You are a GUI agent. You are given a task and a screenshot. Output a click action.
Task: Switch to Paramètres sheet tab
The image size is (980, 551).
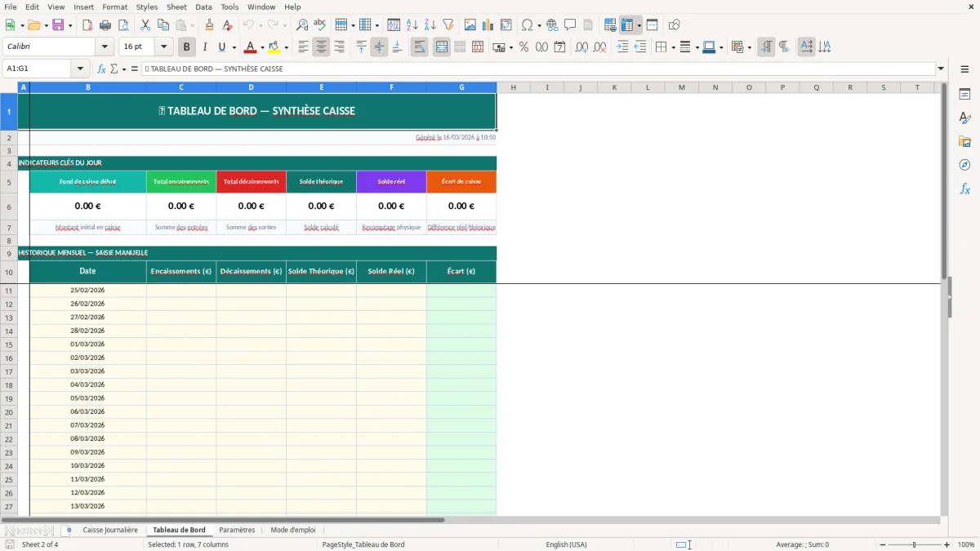(x=237, y=530)
